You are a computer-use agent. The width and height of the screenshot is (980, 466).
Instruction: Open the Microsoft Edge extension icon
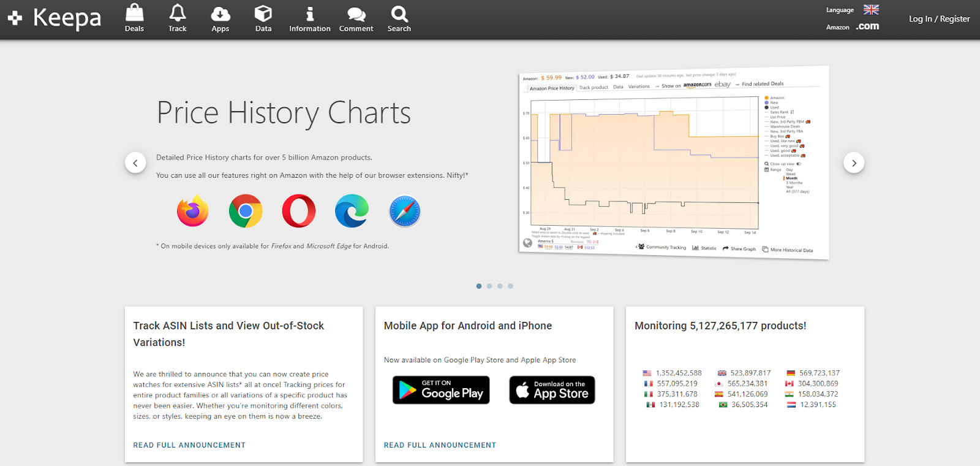tap(352, 211)
